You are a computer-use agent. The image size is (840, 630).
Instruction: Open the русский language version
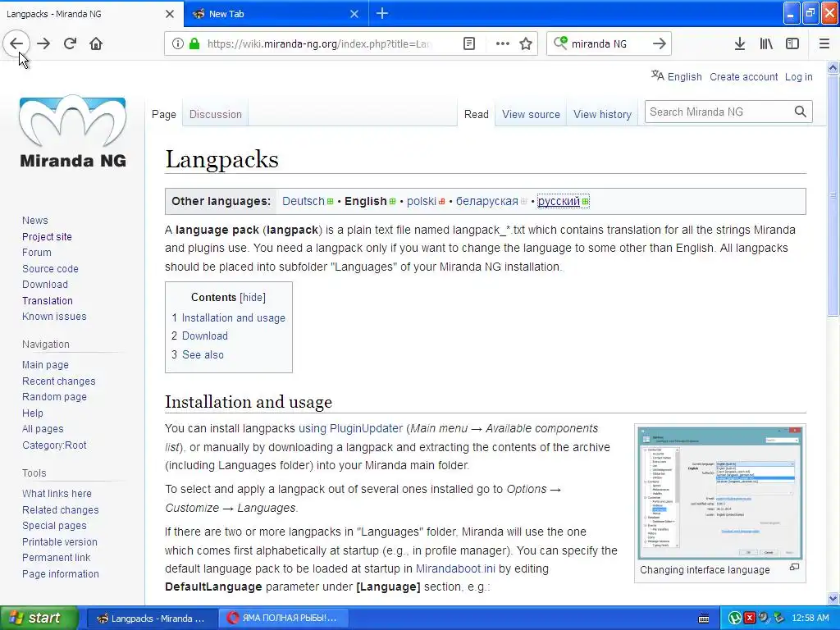tap(559, 201)
